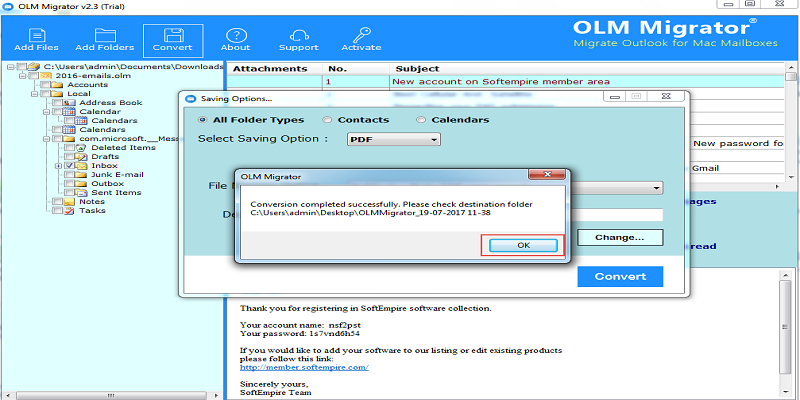
Task: Select the nested Calendars item under Calendar
Action: tap(114, 121)
